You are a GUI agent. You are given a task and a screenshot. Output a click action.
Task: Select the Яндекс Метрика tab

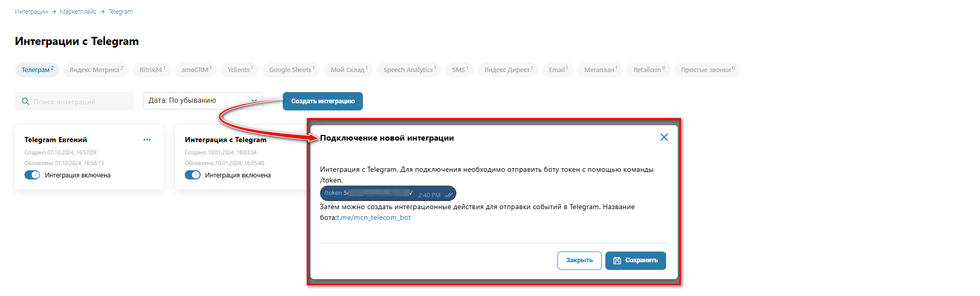96,70
